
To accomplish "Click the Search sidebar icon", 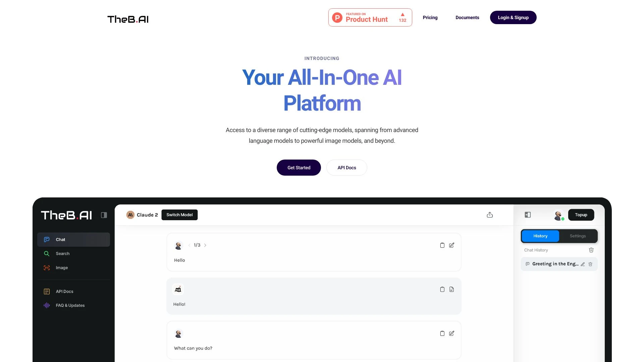I will point(47,254).
